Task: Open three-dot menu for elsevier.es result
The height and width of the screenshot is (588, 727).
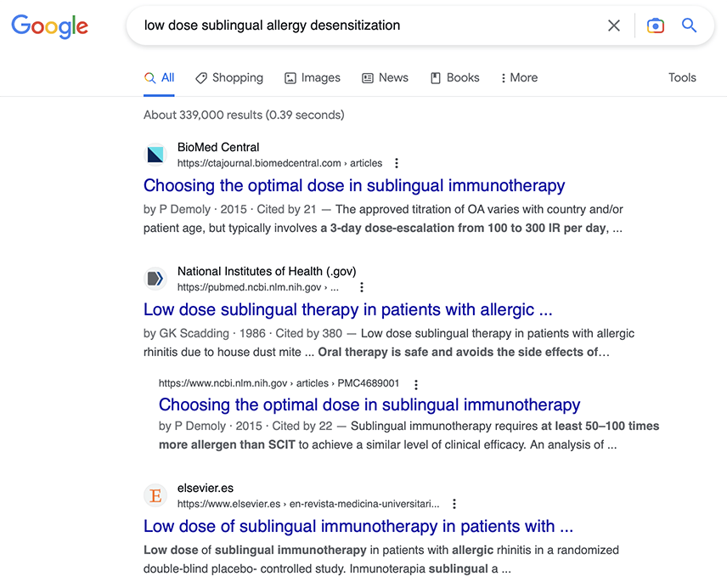Action: (454, 504)
